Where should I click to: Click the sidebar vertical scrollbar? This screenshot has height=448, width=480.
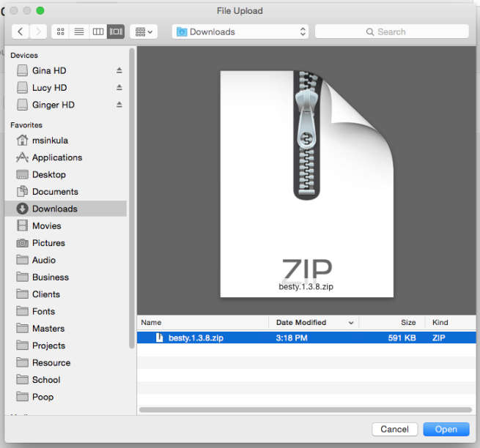point(132,198)
